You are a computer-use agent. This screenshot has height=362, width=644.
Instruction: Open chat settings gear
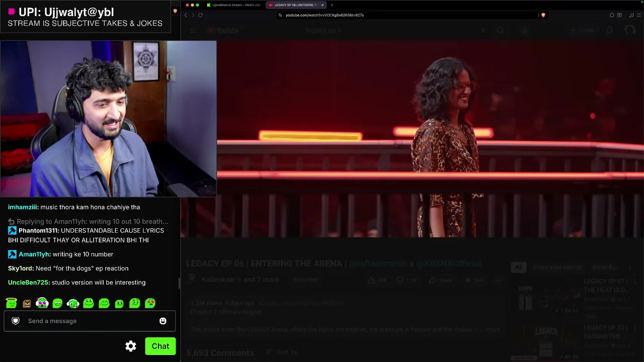click(x=131, y=346)
